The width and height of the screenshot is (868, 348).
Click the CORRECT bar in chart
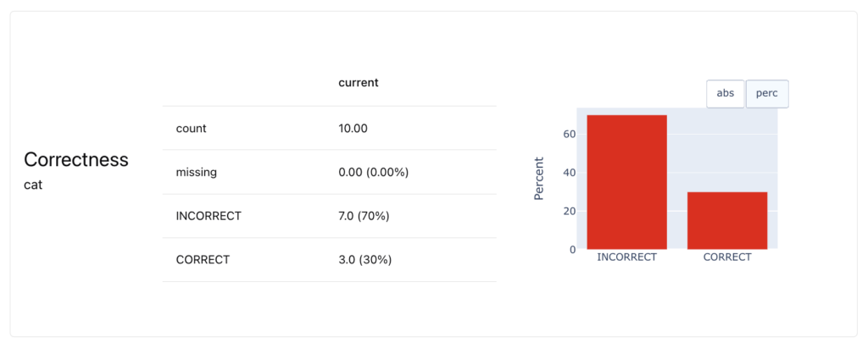[727, 220]
